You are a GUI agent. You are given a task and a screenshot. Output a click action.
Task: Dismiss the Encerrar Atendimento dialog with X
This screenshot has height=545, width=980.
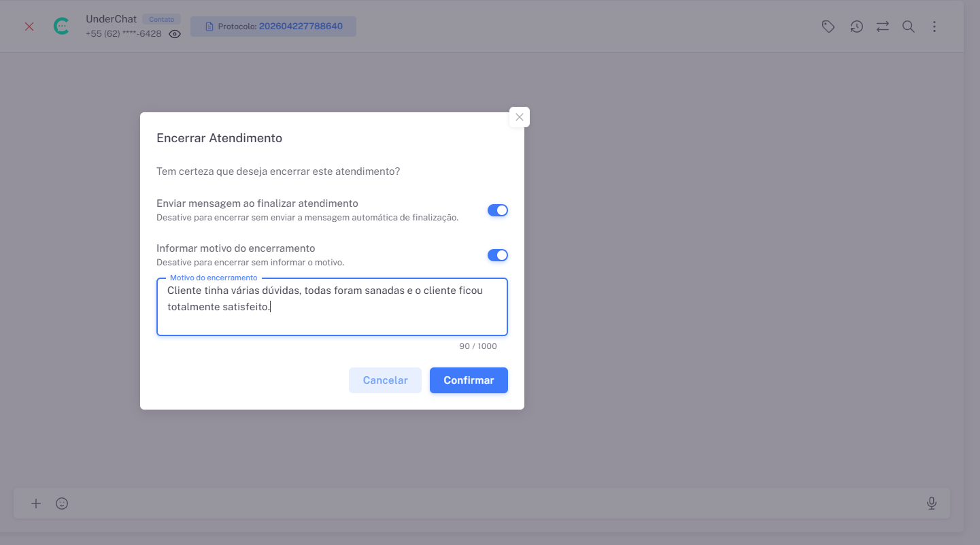click(x=520, y=117)
